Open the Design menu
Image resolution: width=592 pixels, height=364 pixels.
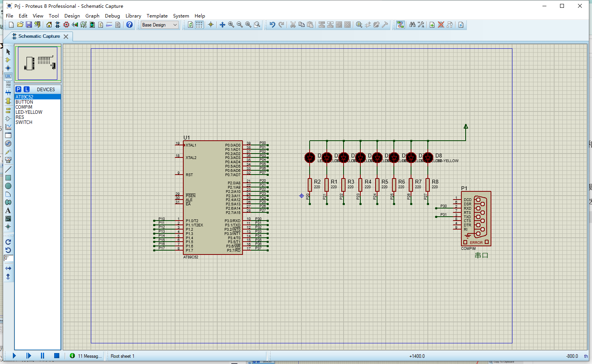tap(72, 16)
